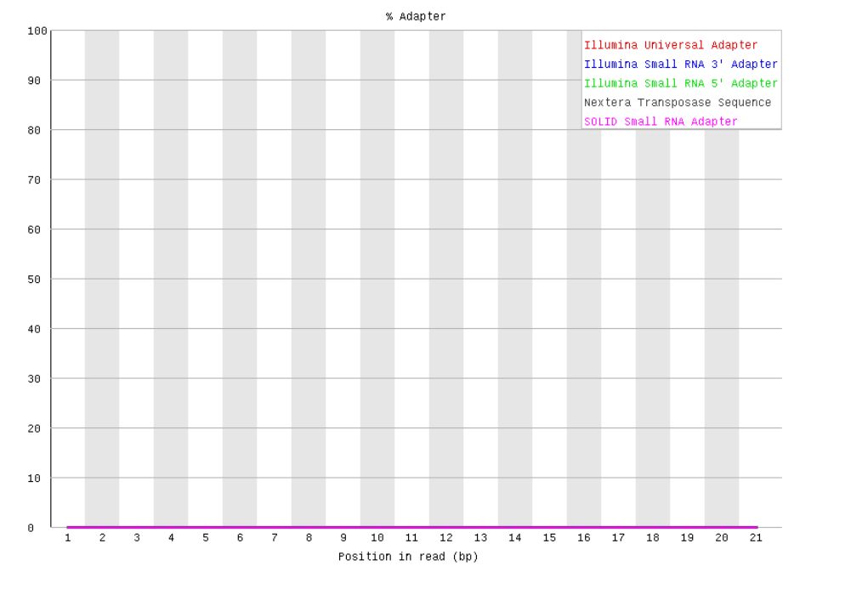Click y-axis value 50
The image size is (868, 600).
[x=34, y=280]
